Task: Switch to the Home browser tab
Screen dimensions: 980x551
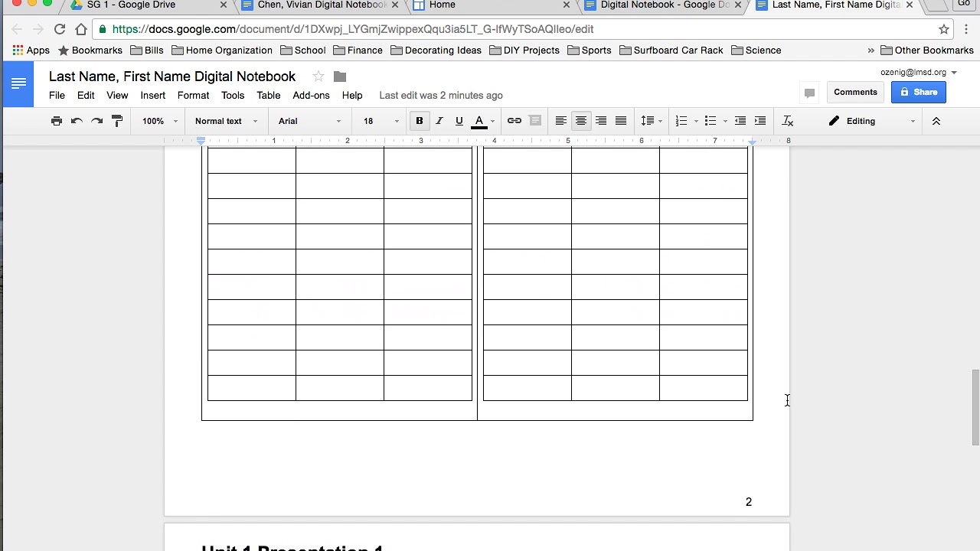Action: tap(492, 5)
